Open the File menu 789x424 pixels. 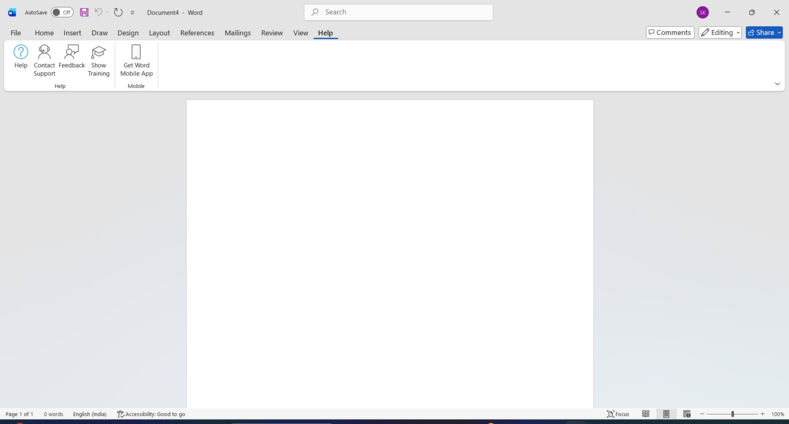(16, 33)
